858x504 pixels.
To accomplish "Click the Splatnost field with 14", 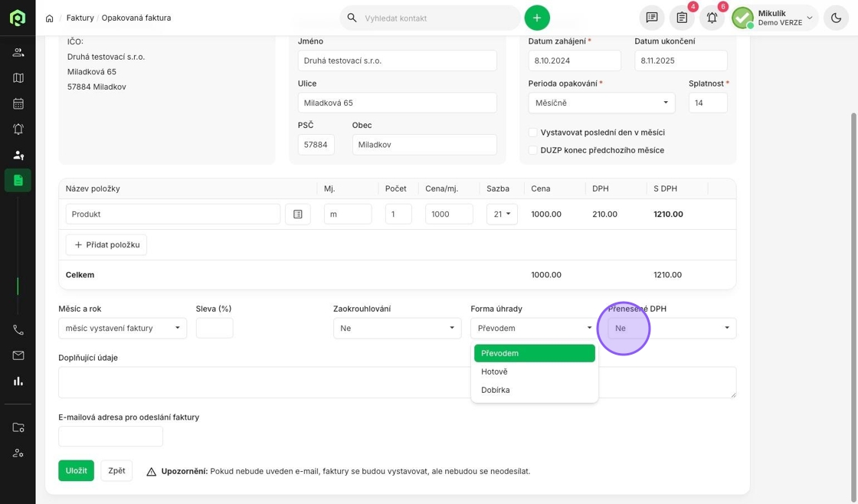I will tap(708, 103).
